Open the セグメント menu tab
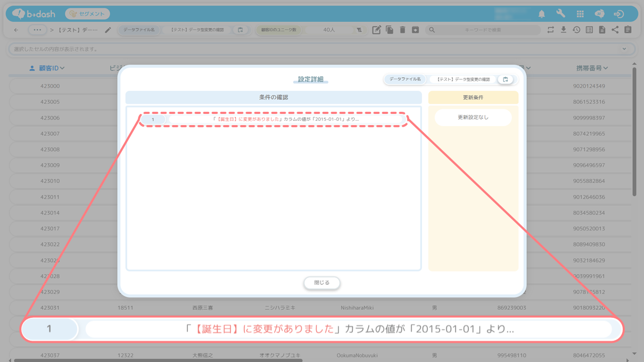 click(x=87, y=14)
